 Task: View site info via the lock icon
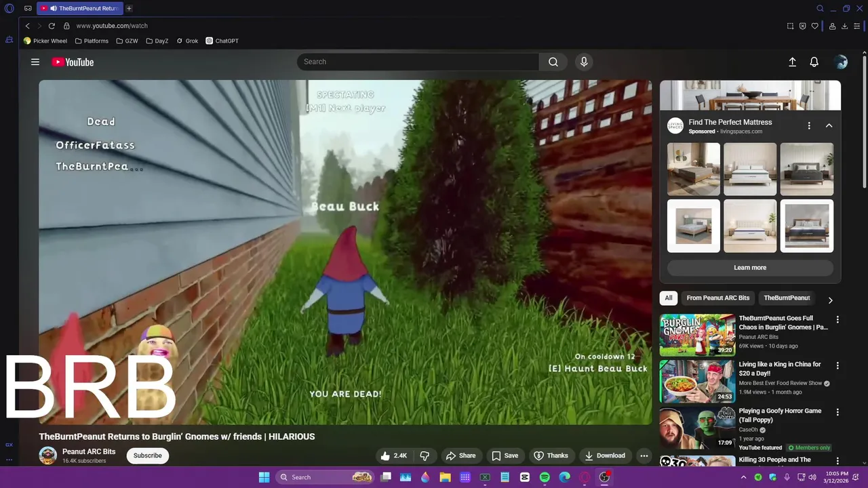pos(66,26)
